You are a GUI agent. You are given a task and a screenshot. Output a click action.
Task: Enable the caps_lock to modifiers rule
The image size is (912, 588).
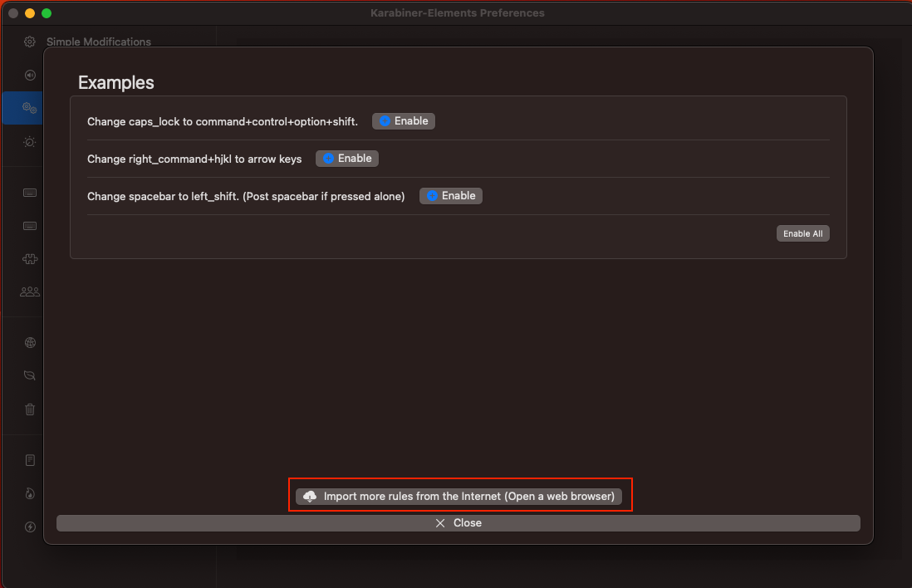click(x=403, y=120)
